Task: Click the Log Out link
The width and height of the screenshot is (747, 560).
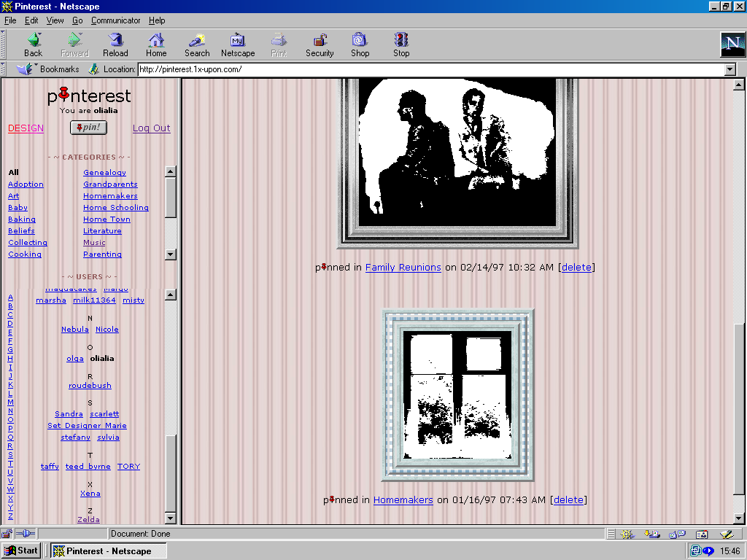Action: click(151, 128)
